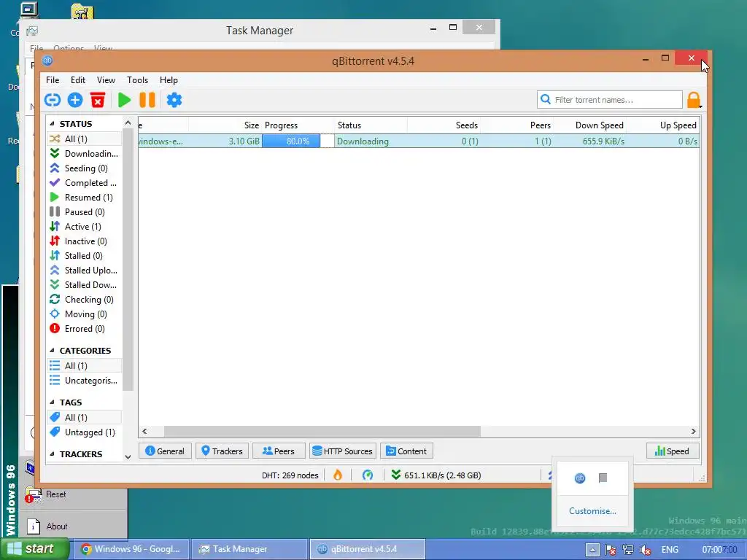The height and width of the screenshot is (560, 747).
Task: Click the red Delete torrent toolbar icon
Action: click(98, 100)
